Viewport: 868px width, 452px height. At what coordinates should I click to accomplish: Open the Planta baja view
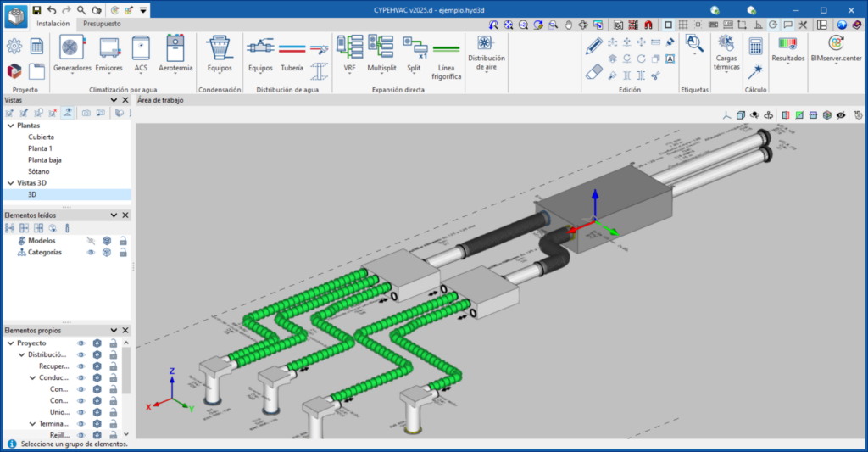click(44, 159)
